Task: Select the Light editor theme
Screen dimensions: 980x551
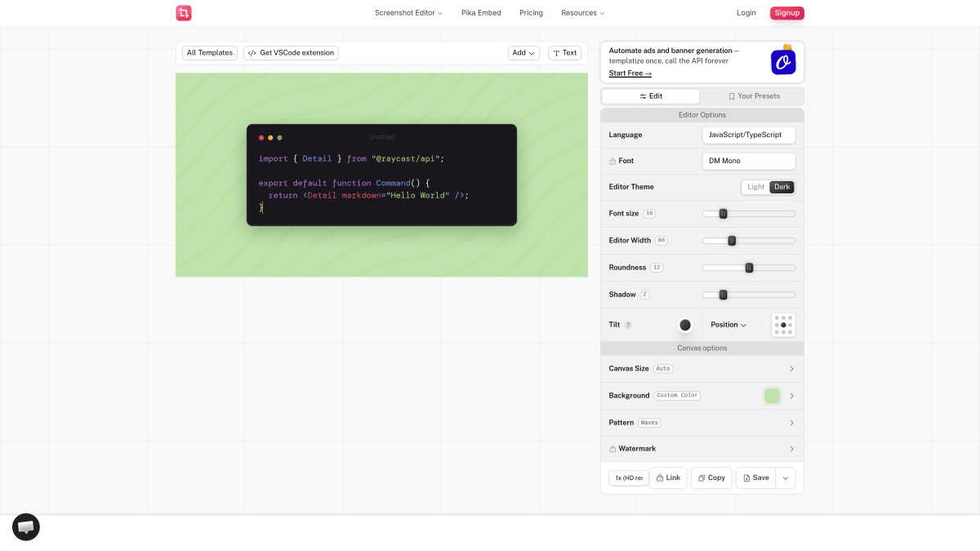Action: point(756,187)
